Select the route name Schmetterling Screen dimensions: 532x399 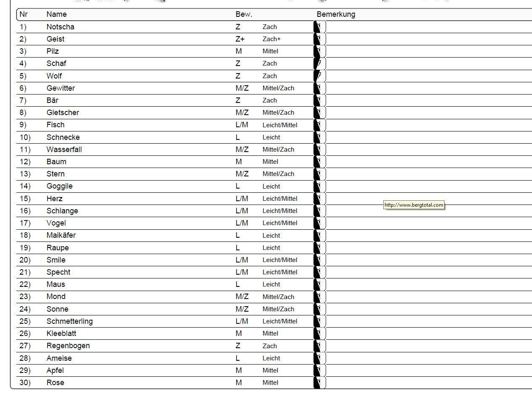pyautogui.click(x=69, y=321)
